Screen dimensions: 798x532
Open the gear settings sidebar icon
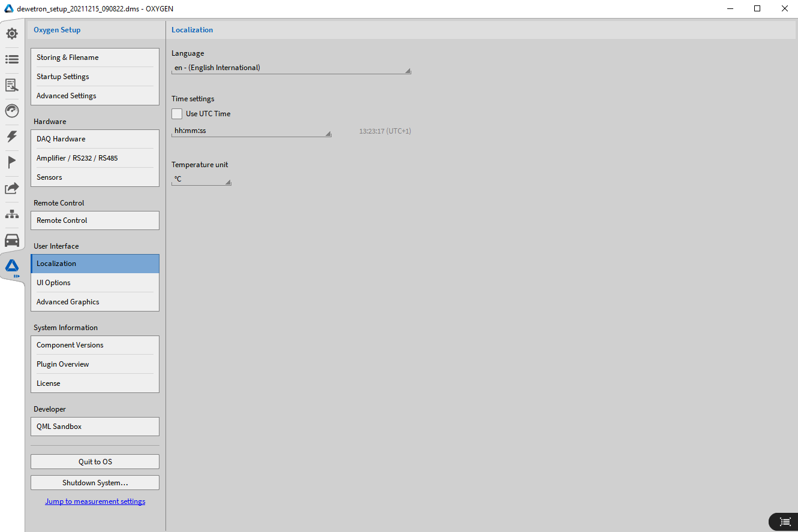tap(12, 34)
